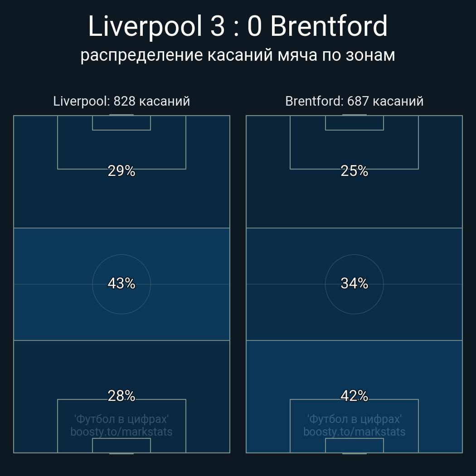Click the Liverpool 3 : 0 Brentford title
Screen dimensions: 476x476
coord(238,26)
